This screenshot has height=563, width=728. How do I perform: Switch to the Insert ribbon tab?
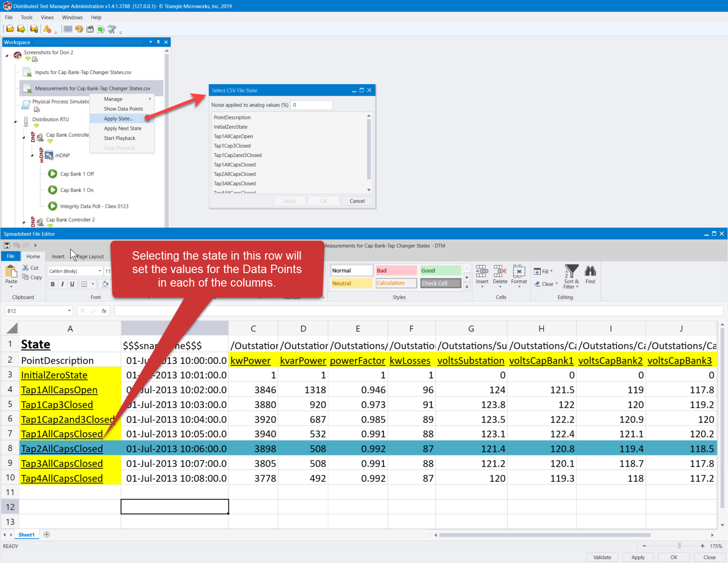tap(58, 256)
